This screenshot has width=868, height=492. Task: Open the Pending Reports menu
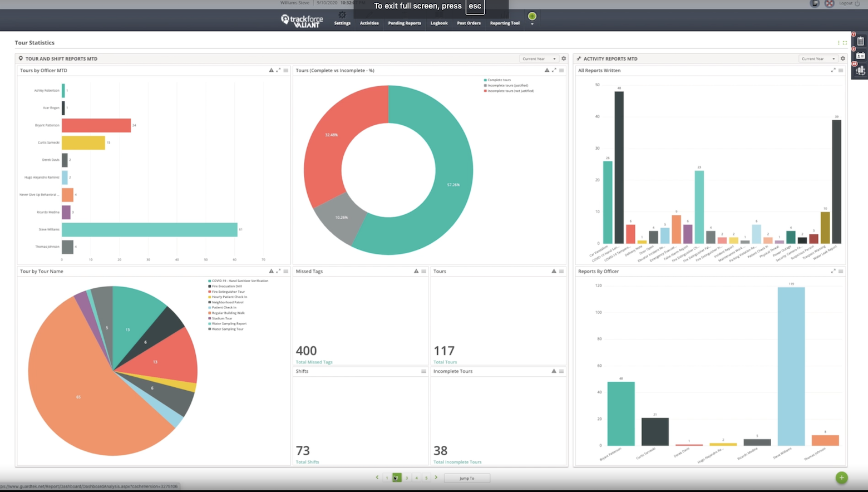[x=405, y=23]
